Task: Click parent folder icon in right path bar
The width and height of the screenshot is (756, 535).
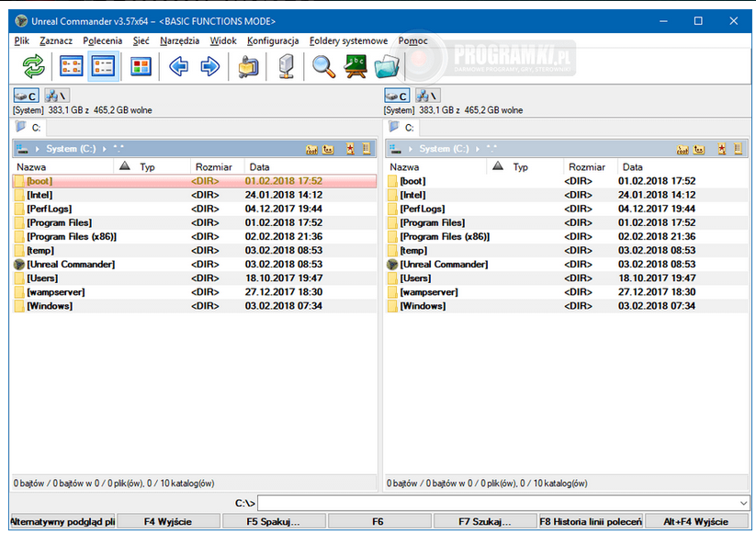Action: 699,150
